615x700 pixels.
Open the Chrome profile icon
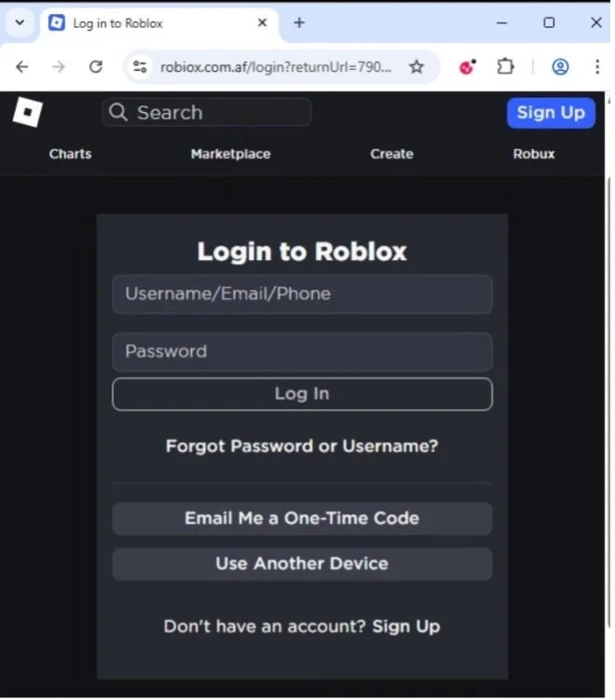tap(561, 67)
